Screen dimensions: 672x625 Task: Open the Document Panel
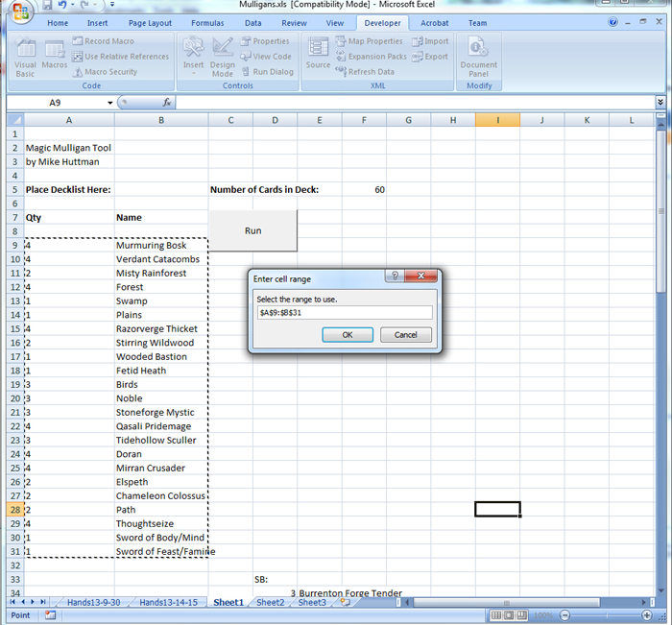tap(479, 58)
